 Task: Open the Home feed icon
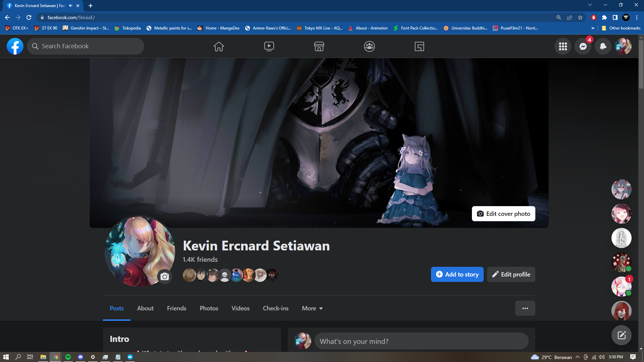[x=219, y=46]
